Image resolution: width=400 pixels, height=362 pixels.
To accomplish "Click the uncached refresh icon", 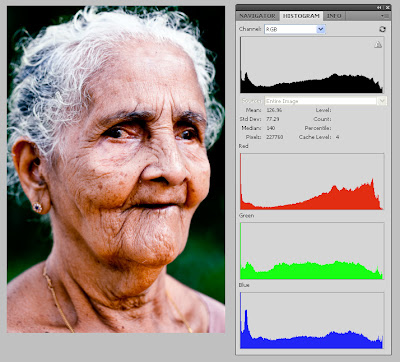I will 382,29.
